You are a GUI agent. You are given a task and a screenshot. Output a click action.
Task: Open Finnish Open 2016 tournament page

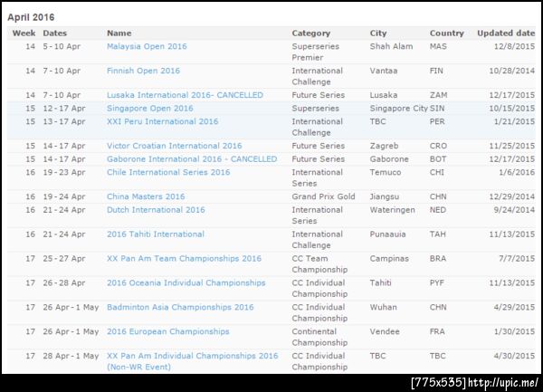(x=143, y=71)
